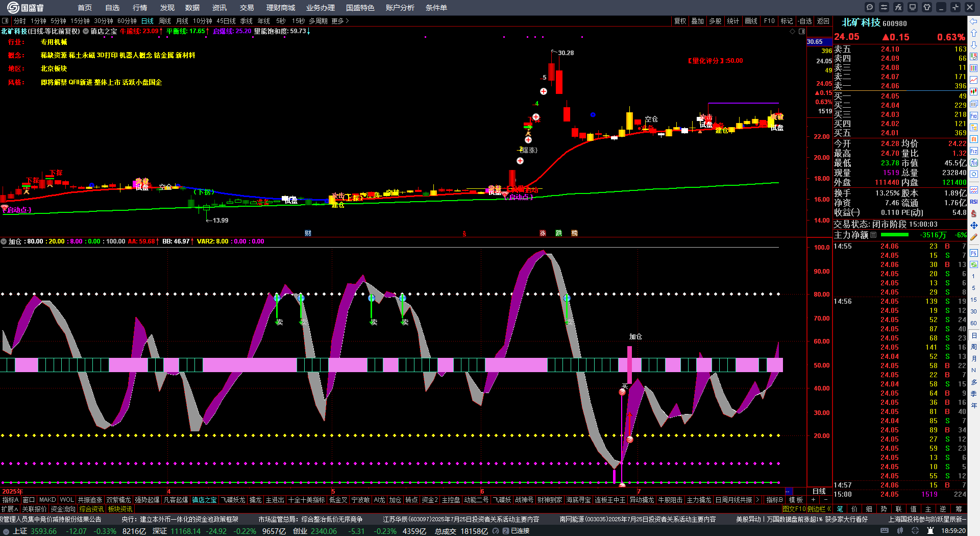Toggle 统计 statistics option

pyautogui.click(x=733, y=21)
